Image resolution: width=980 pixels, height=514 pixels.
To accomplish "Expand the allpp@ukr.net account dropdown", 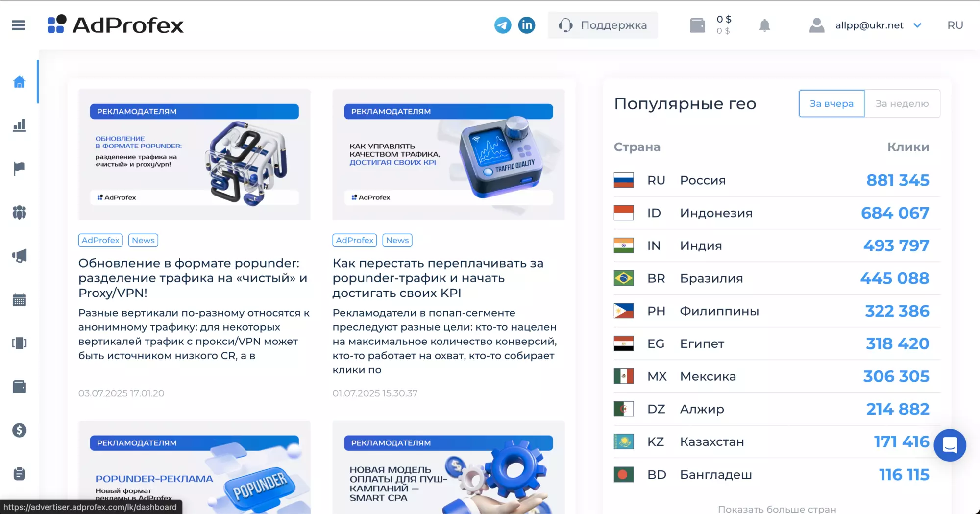I will [917, 25].
